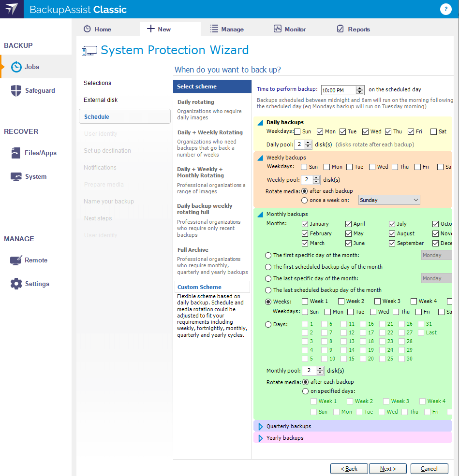The height and width of the screenshot is (476, 459).
Task: Collapse the Monthly backups section
Action: point(260,215)
